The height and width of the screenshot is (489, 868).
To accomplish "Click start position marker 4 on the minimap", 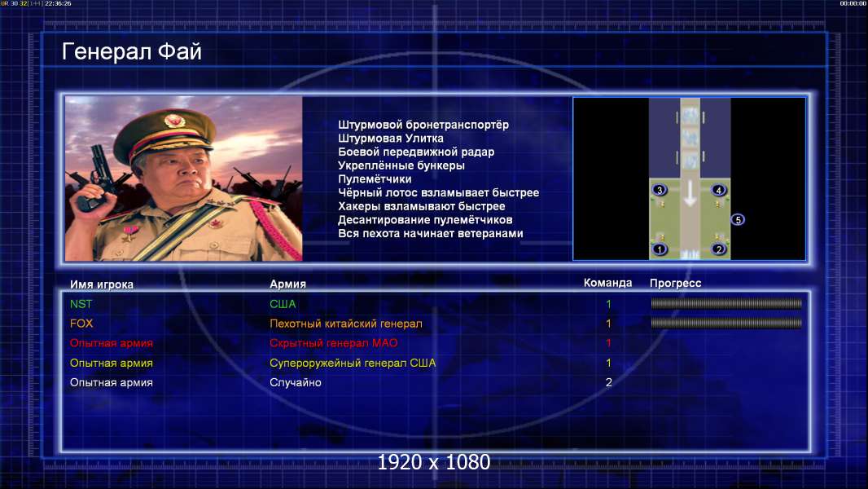I will coord(718,190).
